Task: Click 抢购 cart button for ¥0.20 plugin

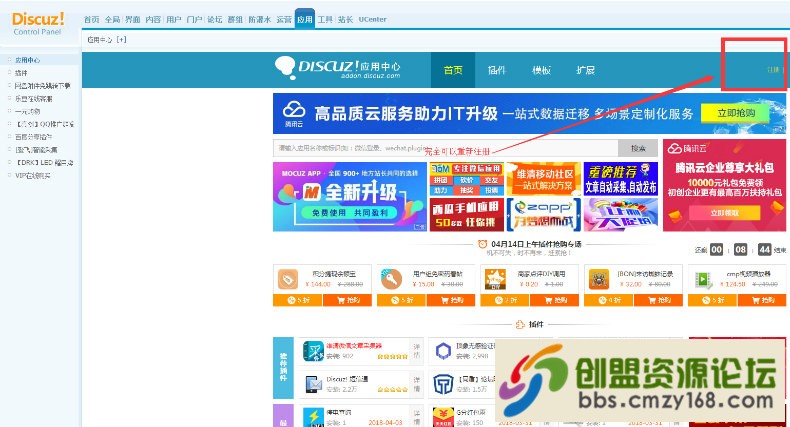Action: click(555, 300)
